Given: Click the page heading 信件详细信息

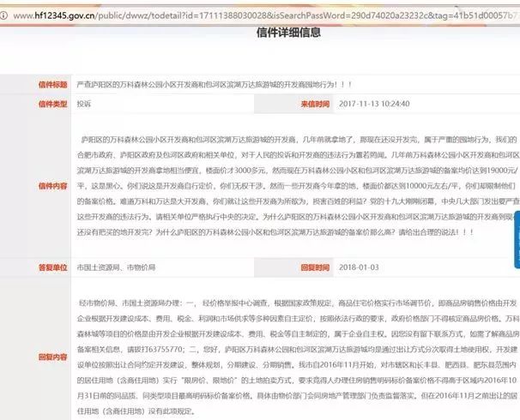Looking at the screenshot, I should click(x=288, y=33).
